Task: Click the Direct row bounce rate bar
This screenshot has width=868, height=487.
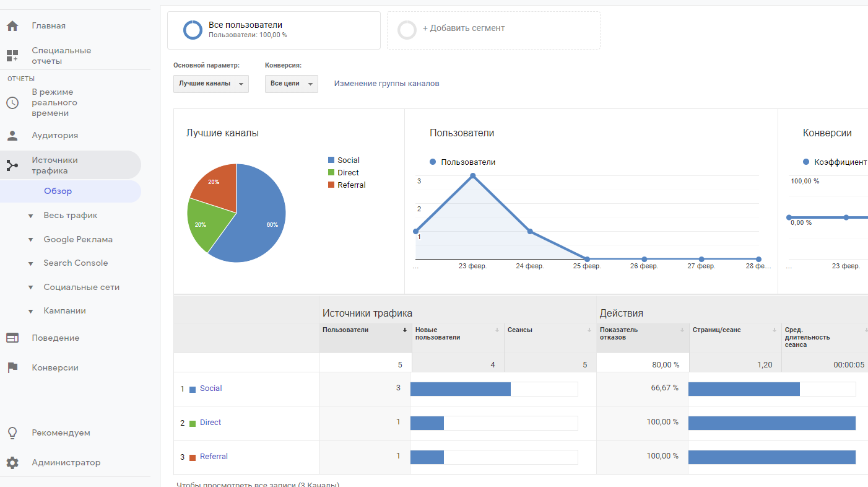Action: [x=772, y=423]
